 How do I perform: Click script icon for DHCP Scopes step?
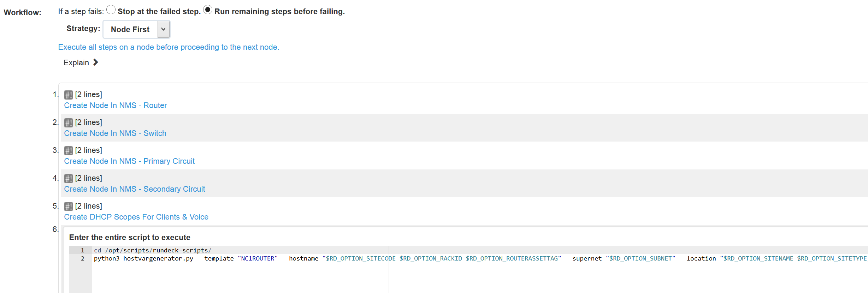[x=68, y=206]
